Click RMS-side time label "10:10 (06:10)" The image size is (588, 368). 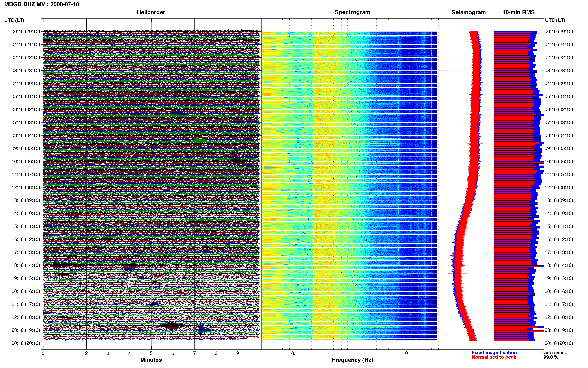click(x=559, y=161)
